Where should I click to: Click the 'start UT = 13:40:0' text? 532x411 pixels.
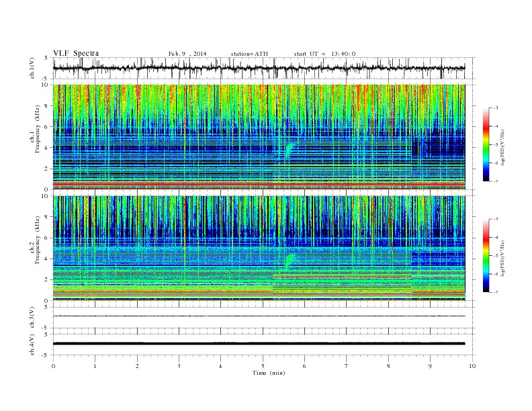coord(324,54)
